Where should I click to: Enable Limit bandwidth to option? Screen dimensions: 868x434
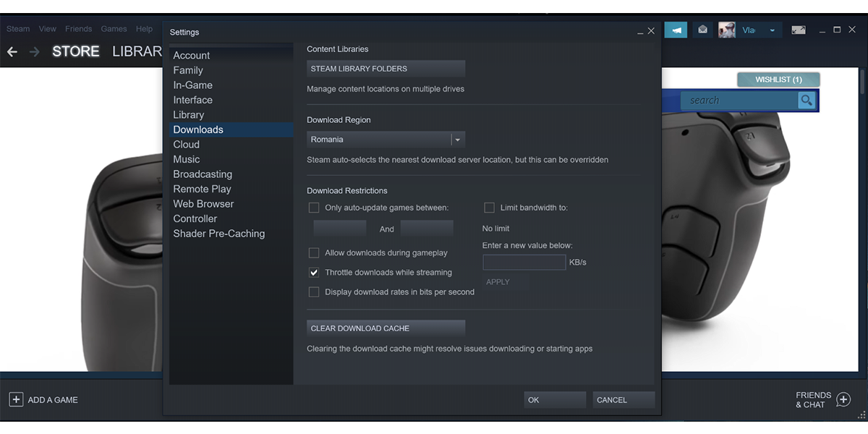point(489,208)
